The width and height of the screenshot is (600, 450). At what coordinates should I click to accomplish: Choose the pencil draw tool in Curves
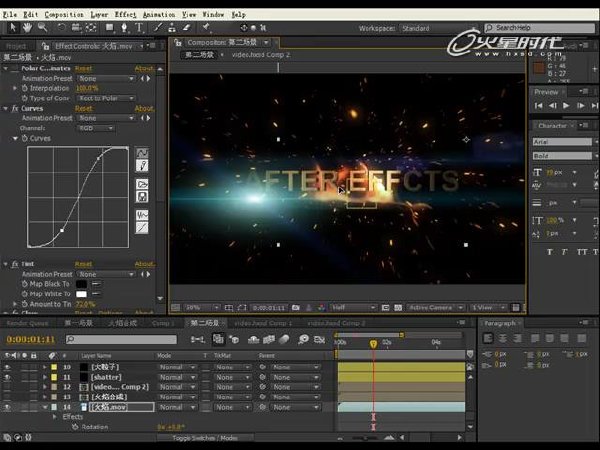click(142, 166)
